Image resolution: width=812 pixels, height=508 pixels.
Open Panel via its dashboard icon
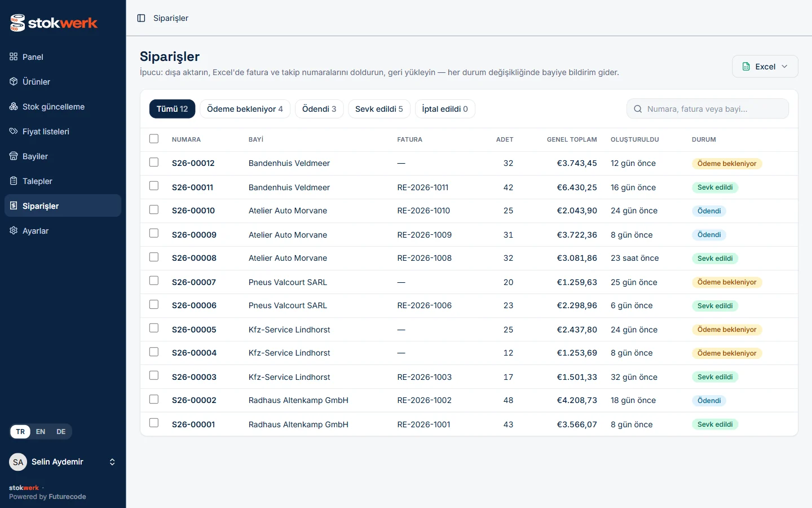pos(14,56)
